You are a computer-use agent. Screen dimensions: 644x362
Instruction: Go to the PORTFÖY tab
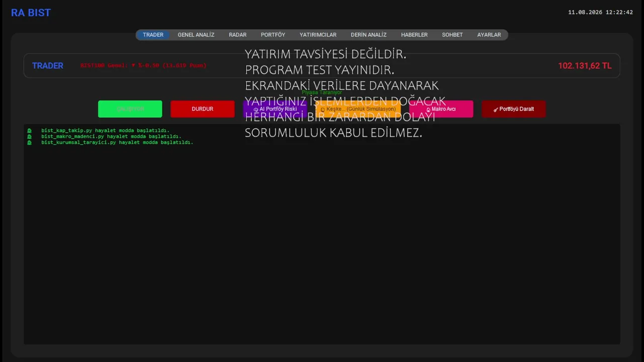coord(273,35)
